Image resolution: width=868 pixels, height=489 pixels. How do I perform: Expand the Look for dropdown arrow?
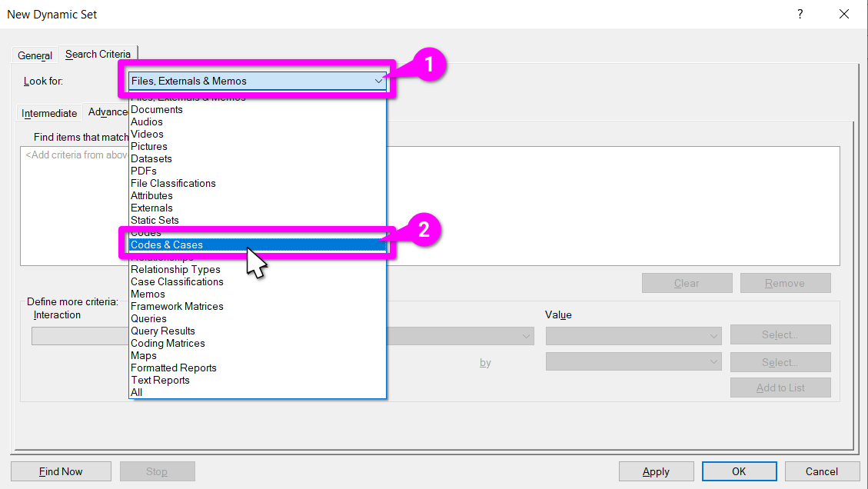point(378,81)
